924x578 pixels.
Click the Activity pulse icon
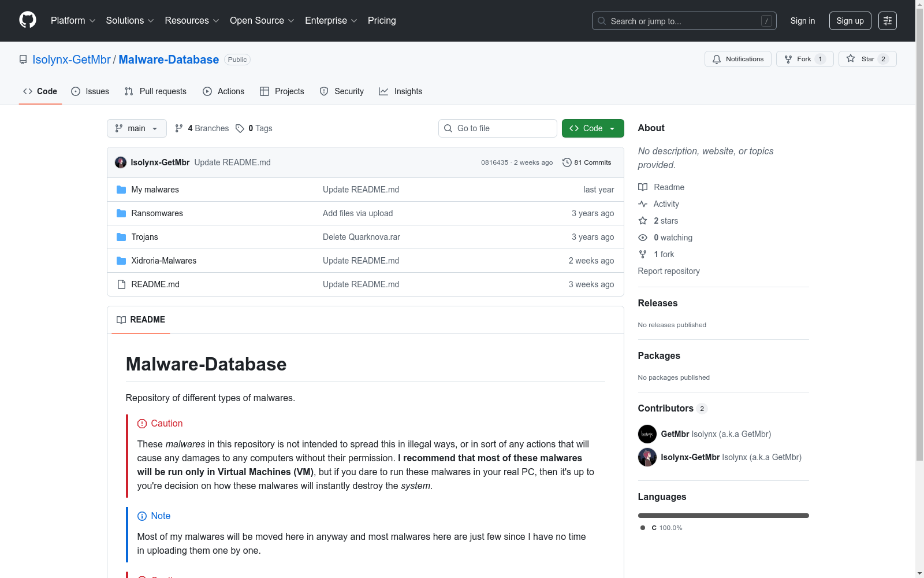(643, 204)
